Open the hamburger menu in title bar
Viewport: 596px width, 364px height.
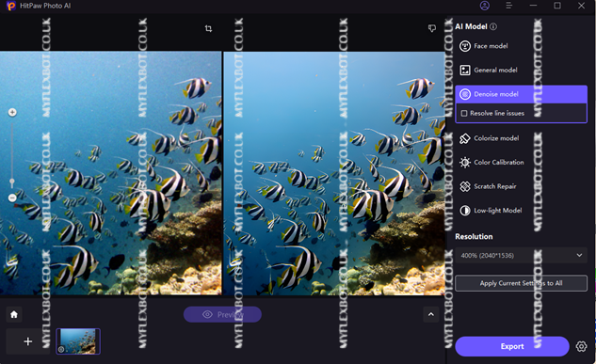pos(509,6)
